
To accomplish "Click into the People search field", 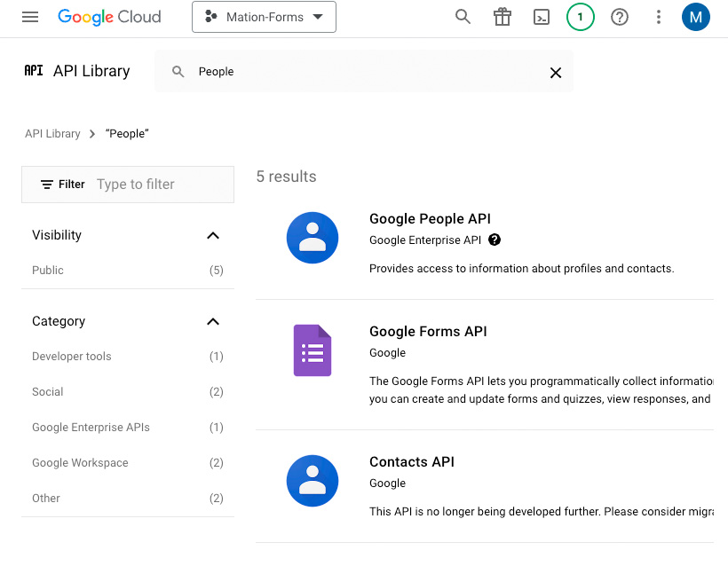I will (364, 72).
